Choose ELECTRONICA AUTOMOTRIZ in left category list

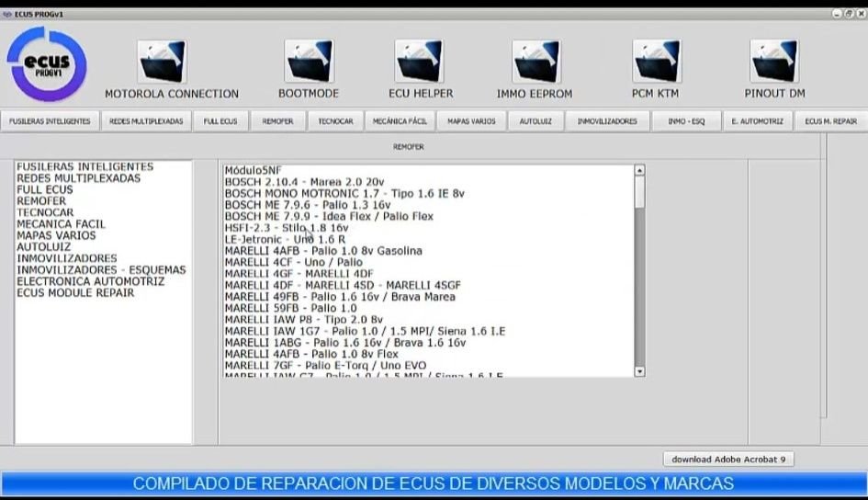pyautogui.click(x=90, y=281)
